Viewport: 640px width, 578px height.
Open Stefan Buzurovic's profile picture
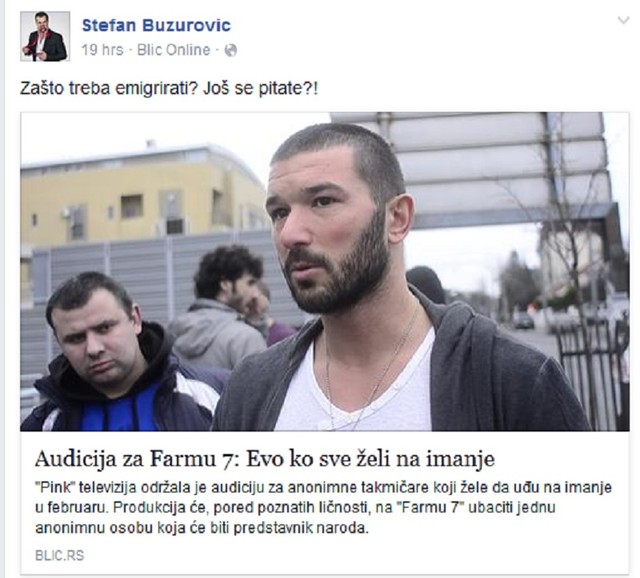(45, 36)
